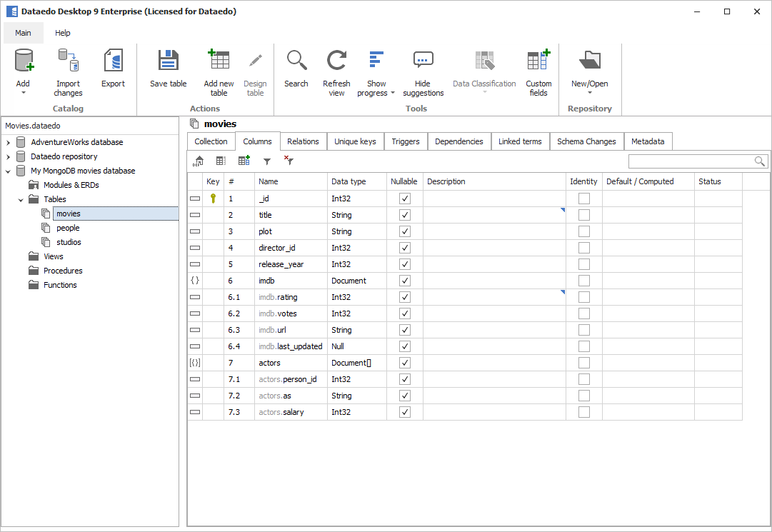The image size is (772, 532).
Task: Collapse the Tables folder in tree
Action: click(x=21, y=199)
